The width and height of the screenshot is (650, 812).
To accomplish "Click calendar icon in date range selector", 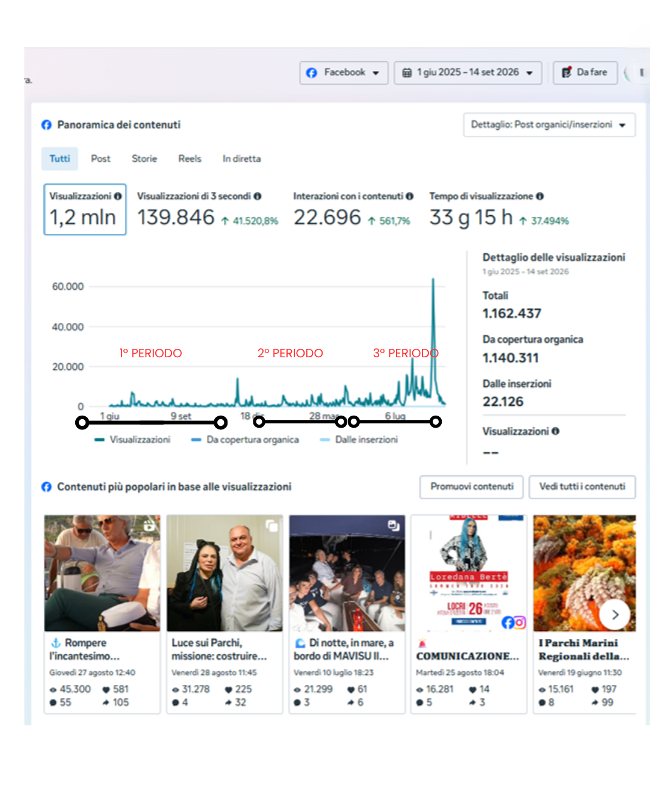I will point(407,73).
